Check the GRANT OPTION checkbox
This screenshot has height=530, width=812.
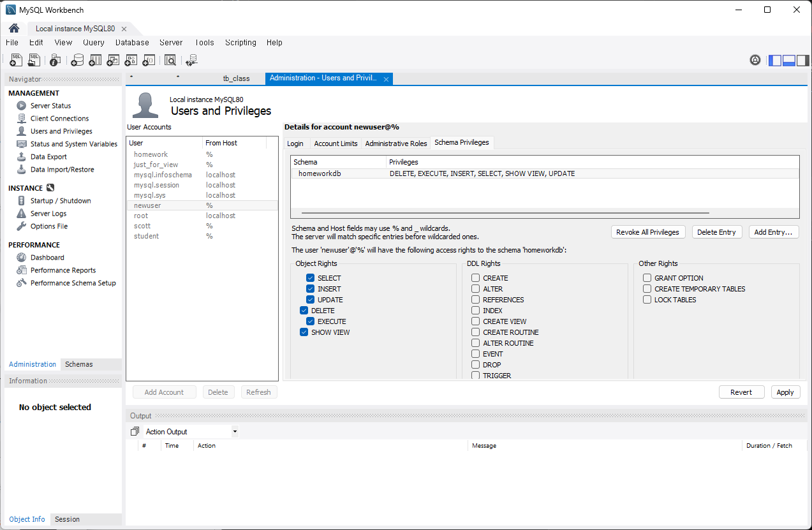pos(647,278)
